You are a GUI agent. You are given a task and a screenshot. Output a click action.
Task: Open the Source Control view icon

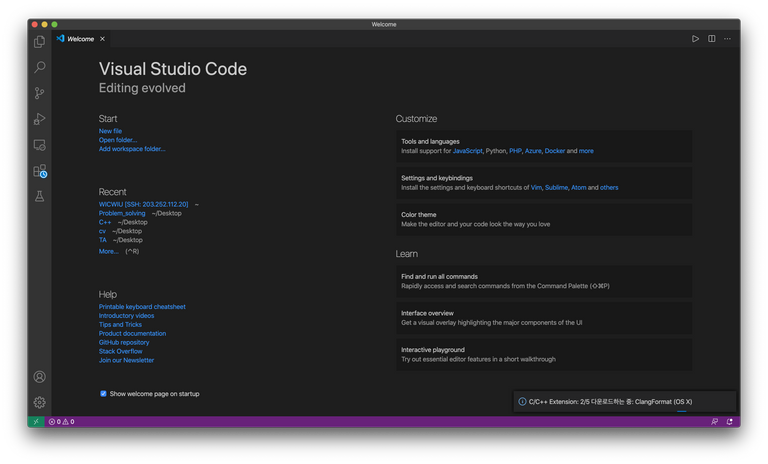(40, 93)
